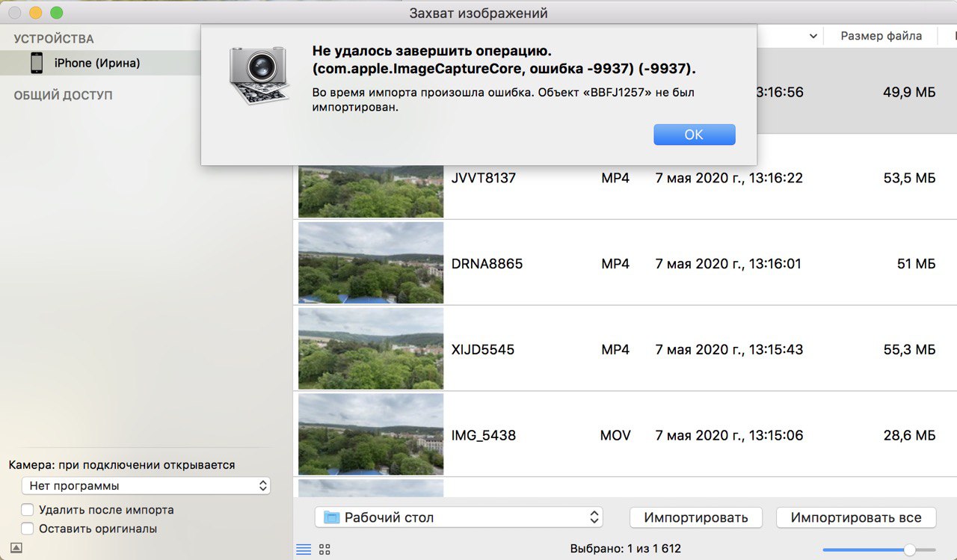Click file size 51 МБ

coord(916,264)
